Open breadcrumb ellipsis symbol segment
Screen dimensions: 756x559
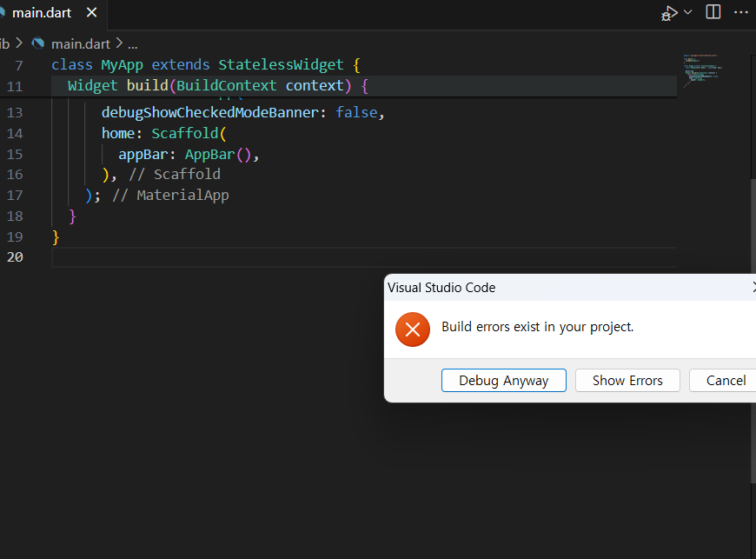pos(133,45)
